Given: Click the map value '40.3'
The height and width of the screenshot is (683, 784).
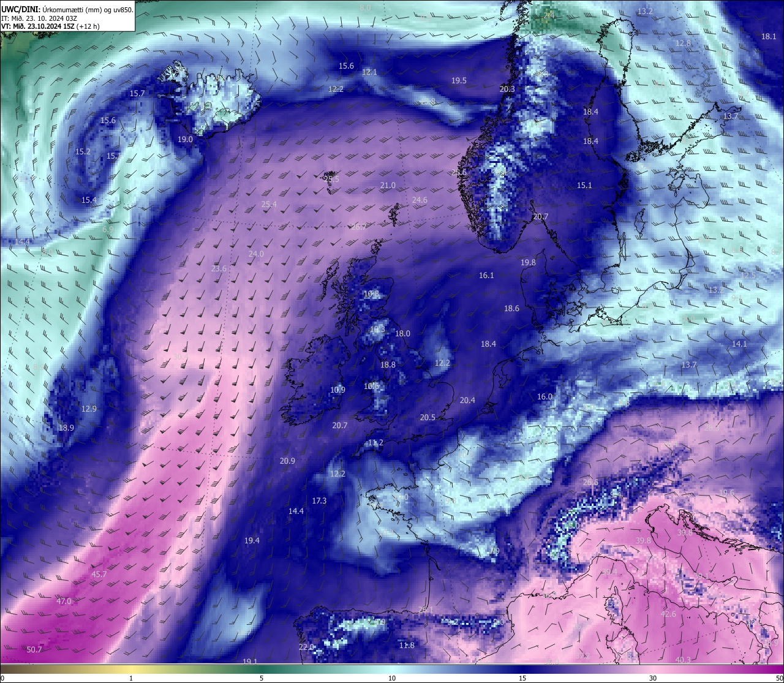Looking at the screenshot, I should [x=683, y=660].
